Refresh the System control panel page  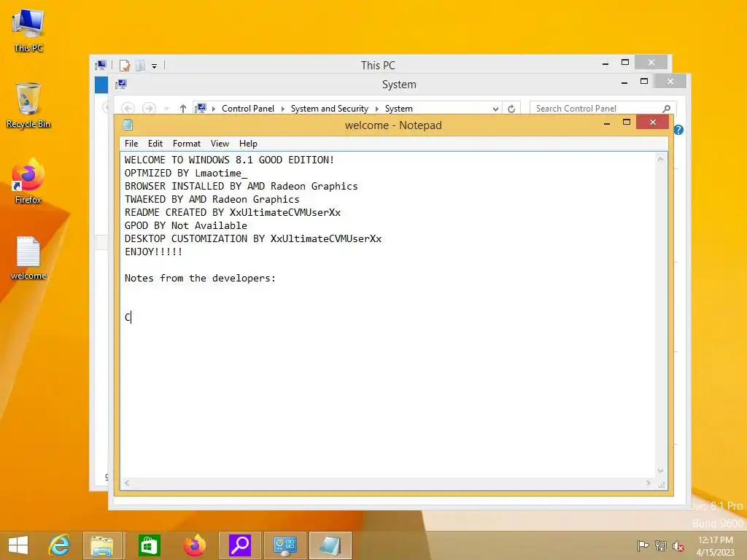(x=511, y=109)
